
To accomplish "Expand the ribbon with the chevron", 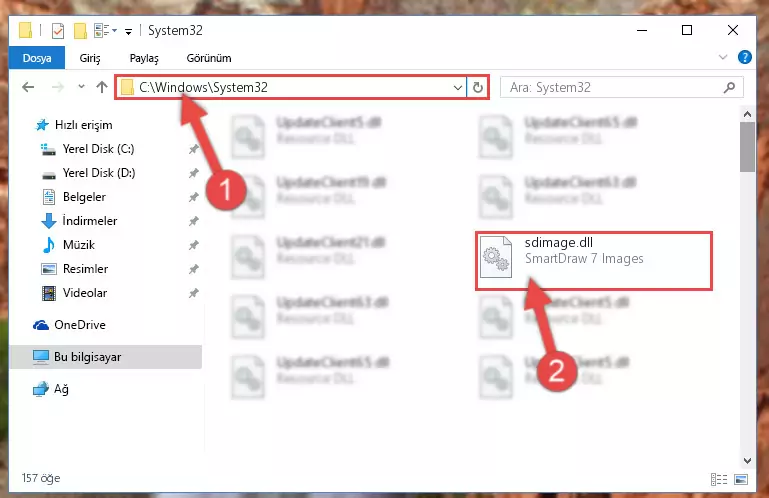I will 723,57.
